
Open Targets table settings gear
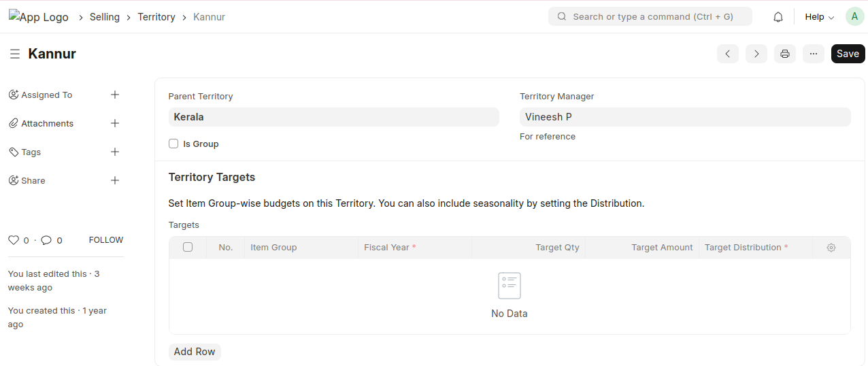[831, 248]
